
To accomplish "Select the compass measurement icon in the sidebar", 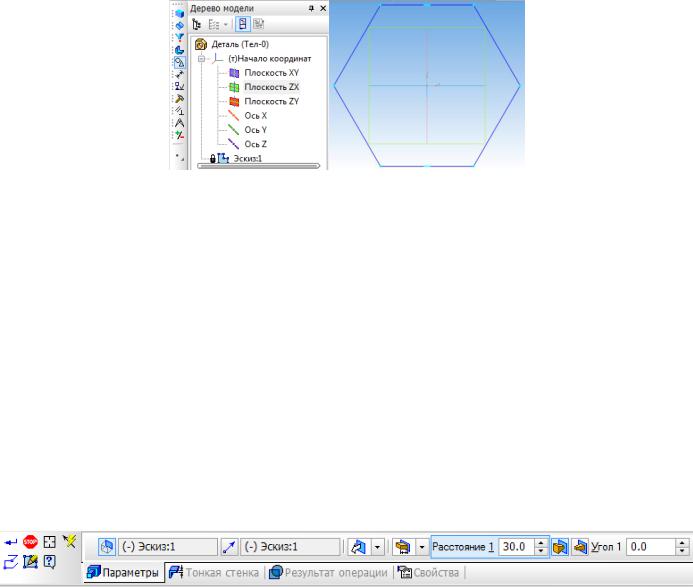I will [179, 123].
